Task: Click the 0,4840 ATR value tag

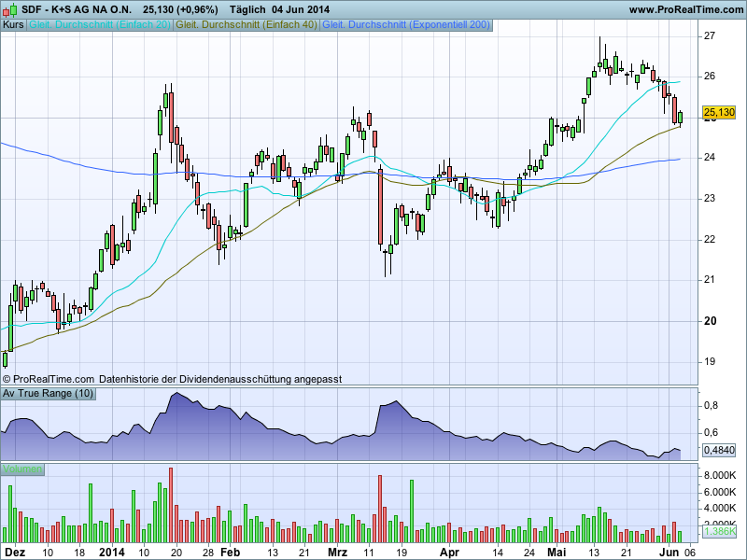Action: pyautogui.click(x=719, y=450)
